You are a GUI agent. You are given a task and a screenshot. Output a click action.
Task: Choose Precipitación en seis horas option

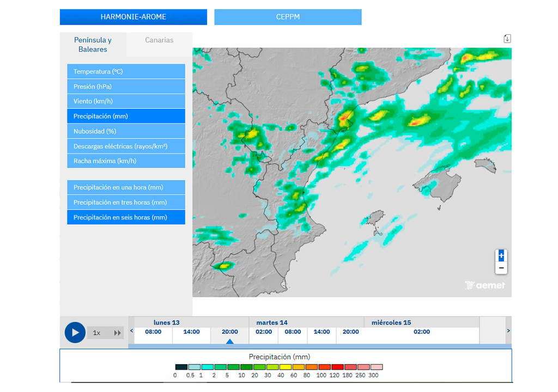(126, 217)
